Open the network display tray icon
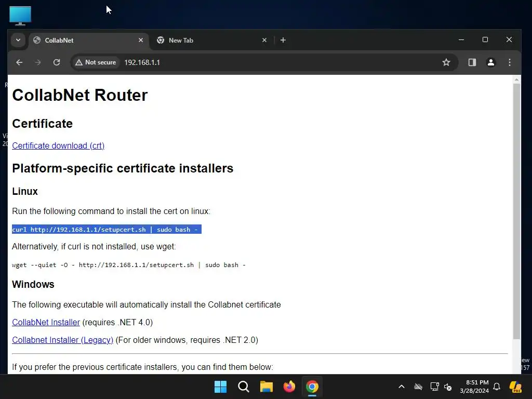Screen dimensions: 532x399 [x=435, y=387]
